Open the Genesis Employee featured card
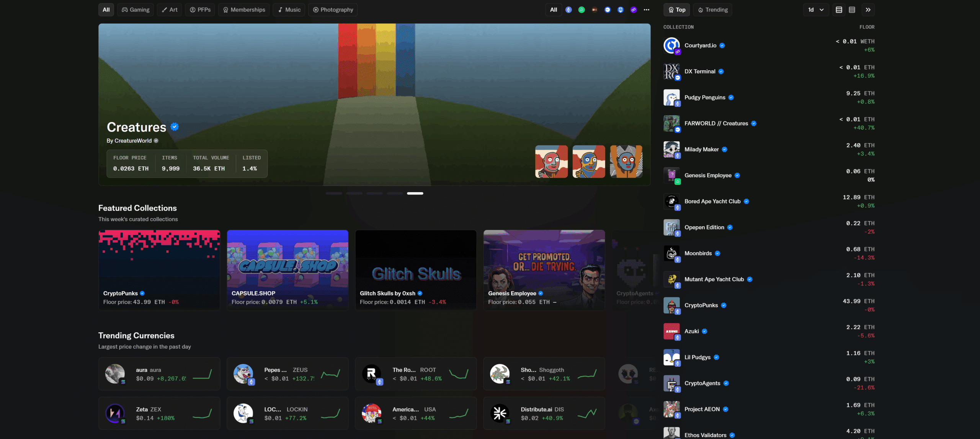The image size is (980, 439). point(544,270)
